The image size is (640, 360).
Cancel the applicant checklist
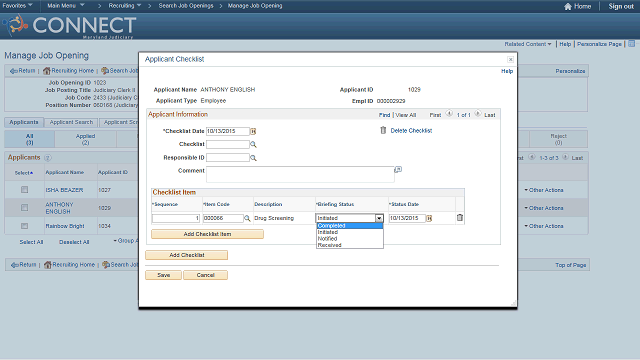click(x=205, y=275)
